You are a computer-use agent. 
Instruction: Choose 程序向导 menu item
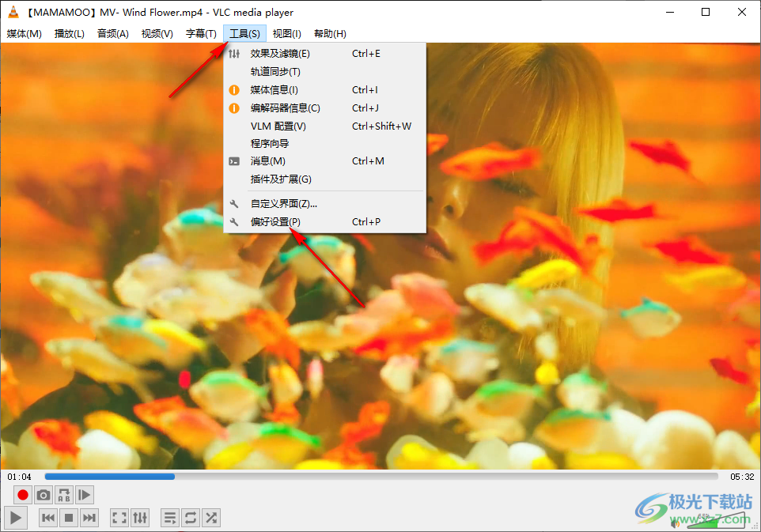tap(324, 144)
